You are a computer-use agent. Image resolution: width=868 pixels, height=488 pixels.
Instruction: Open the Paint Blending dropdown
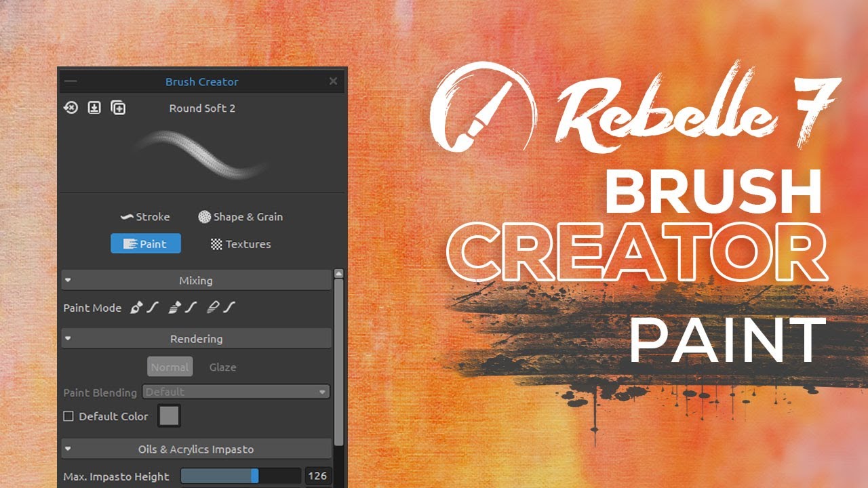[x=236, y=392]
